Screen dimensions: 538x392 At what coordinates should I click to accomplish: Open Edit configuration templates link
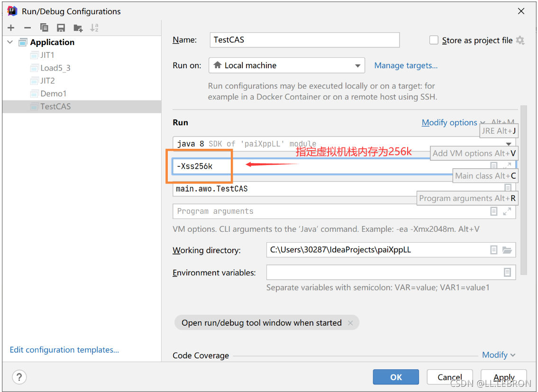tap(64, 349)
